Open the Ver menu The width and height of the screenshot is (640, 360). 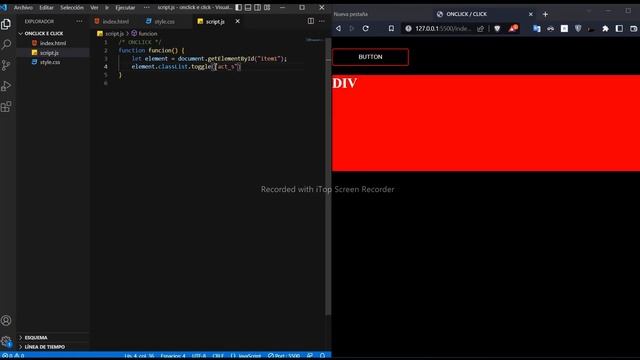click(94, 8)
